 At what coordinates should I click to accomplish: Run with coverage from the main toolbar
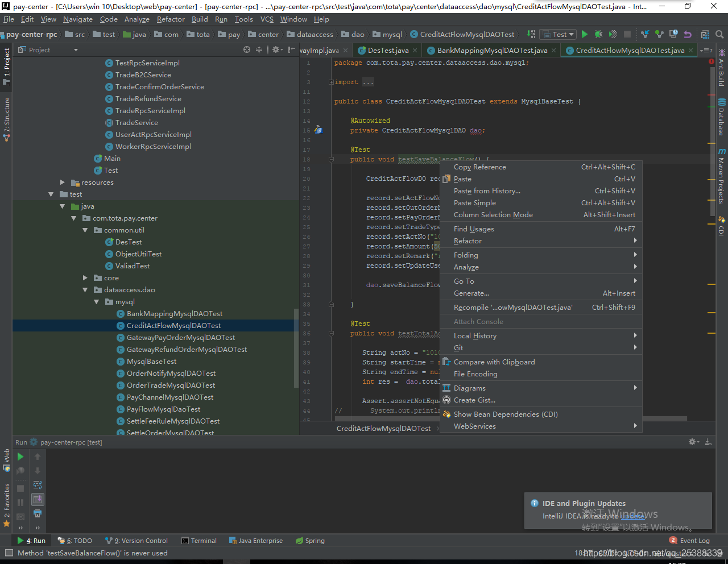click(x=613, y=34)
